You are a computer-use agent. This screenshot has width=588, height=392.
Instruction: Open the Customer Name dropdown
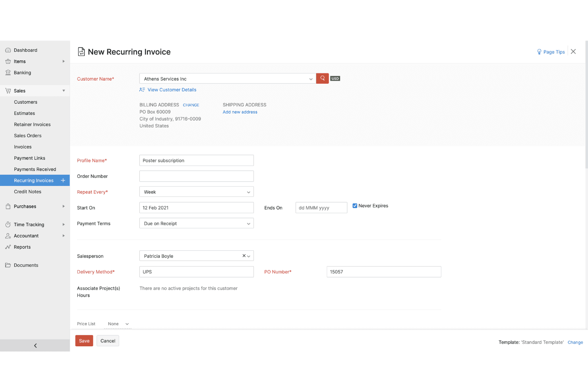[x=228, y=79]
